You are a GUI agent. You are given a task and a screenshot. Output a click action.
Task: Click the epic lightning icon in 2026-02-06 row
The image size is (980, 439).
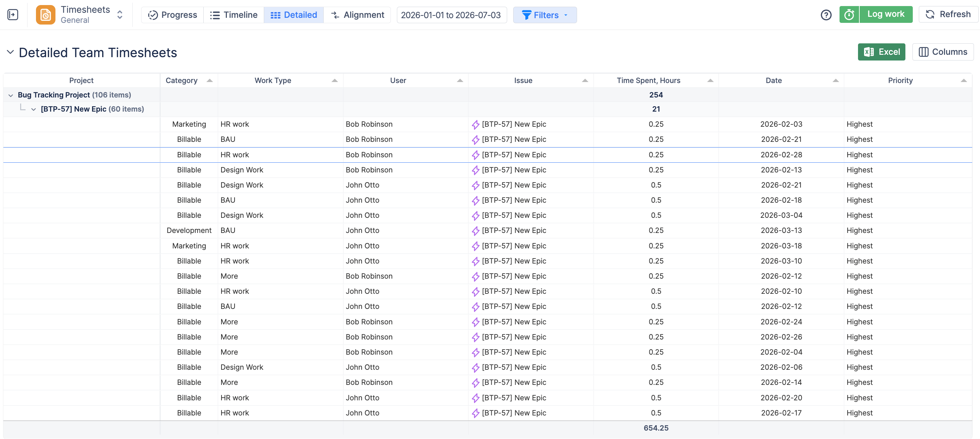[476, 368]
